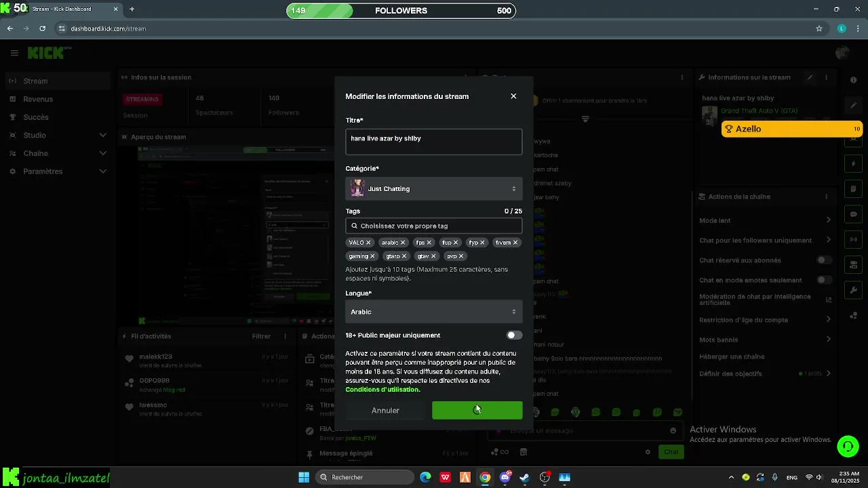The image size is (868, 488).
Task: Edit stream info with pencil icon
Action: coord(810,77)
